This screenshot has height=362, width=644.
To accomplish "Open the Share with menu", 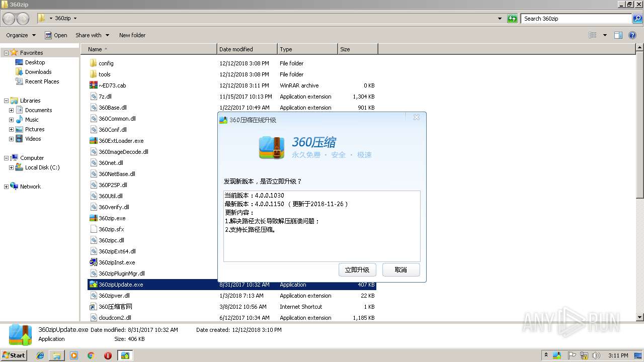I will click(x=92, y=35).
